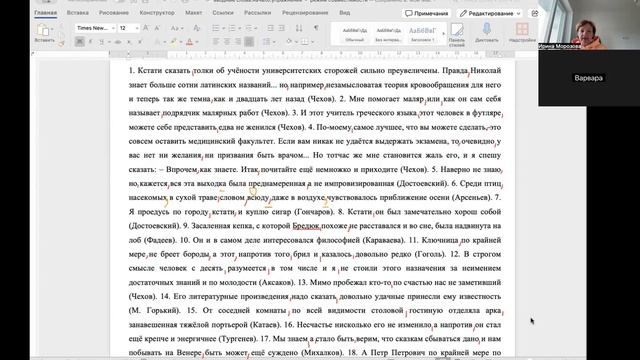This screenshot has width=640, height=360.
Task: Open the Styles Pane (Панель стилей)
Action: (x=456, y=33)
